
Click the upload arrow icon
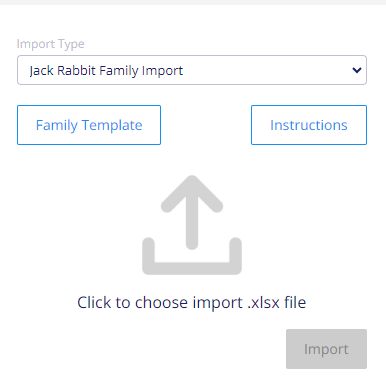(192, 225)
